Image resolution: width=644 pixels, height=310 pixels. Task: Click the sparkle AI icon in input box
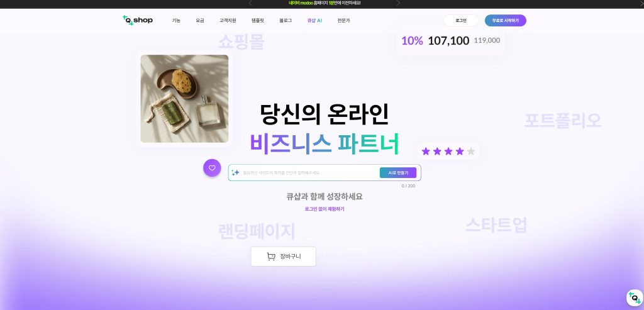coord(235,173)
